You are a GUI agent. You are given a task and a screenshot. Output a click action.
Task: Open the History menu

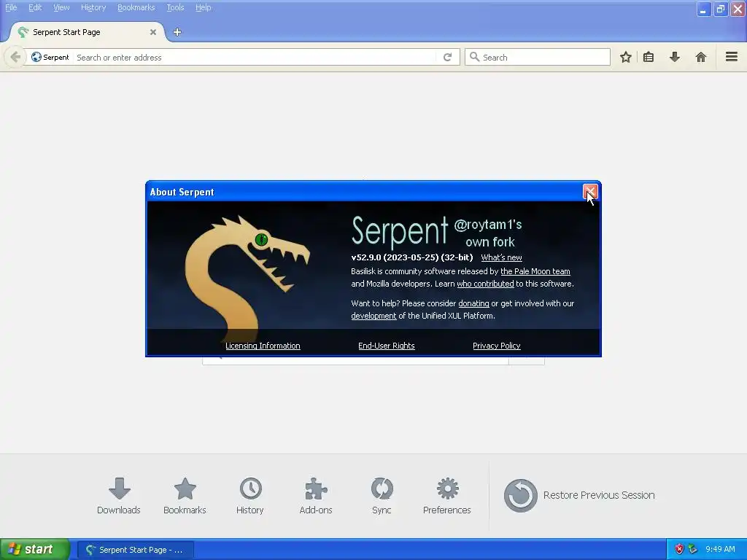coord(93,7)
